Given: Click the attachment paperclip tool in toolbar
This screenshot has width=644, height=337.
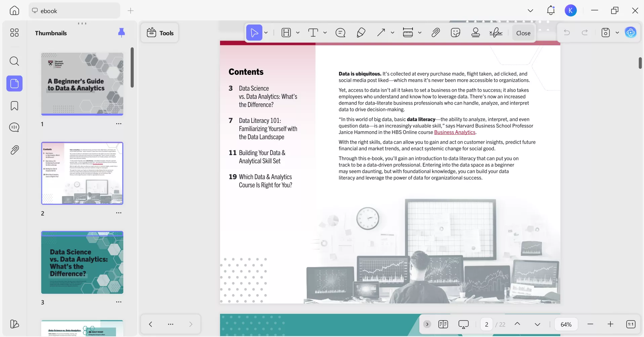Looking at the screenshot, I should 435,33.
